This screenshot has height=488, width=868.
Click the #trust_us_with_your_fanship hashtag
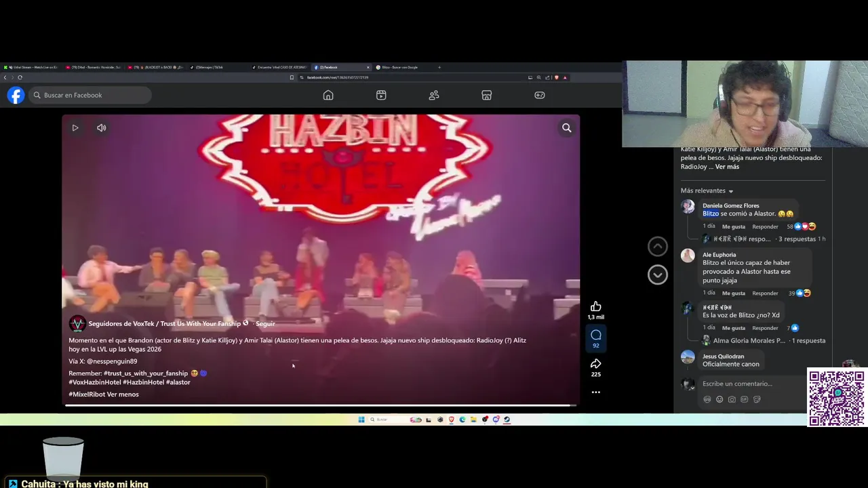tap(146, 373)
